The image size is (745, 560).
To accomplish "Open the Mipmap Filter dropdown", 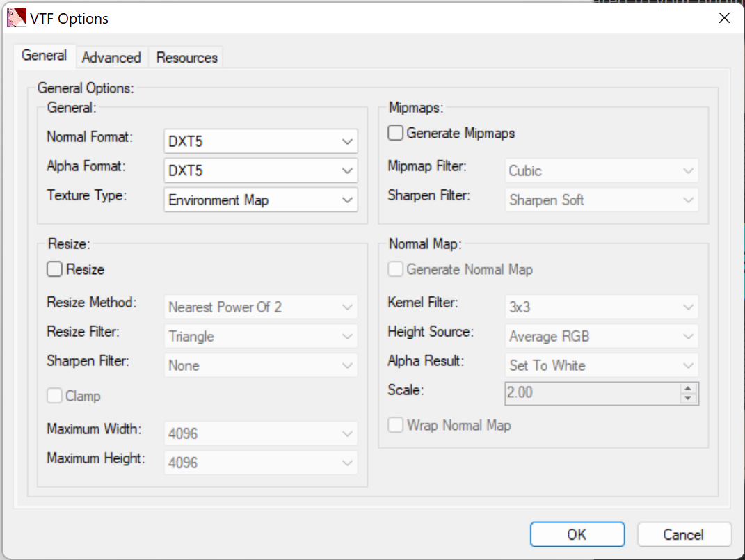I will [601, 171].
